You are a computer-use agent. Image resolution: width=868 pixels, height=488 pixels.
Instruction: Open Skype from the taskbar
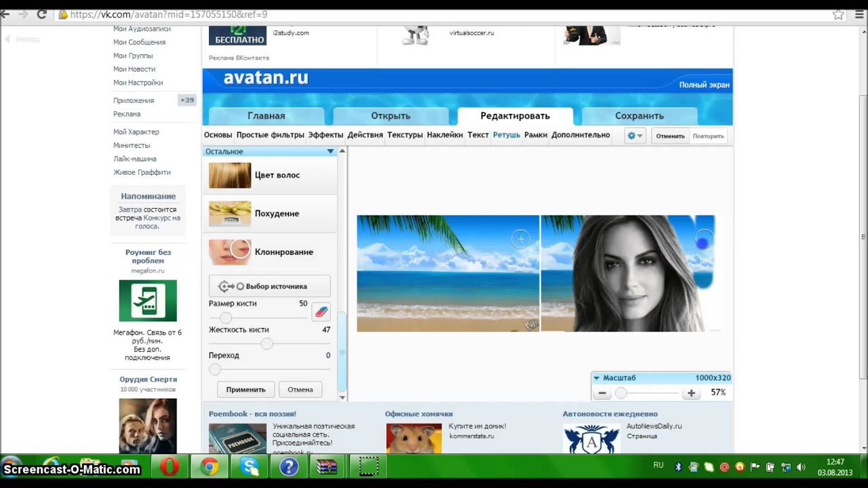pos(249,467)
